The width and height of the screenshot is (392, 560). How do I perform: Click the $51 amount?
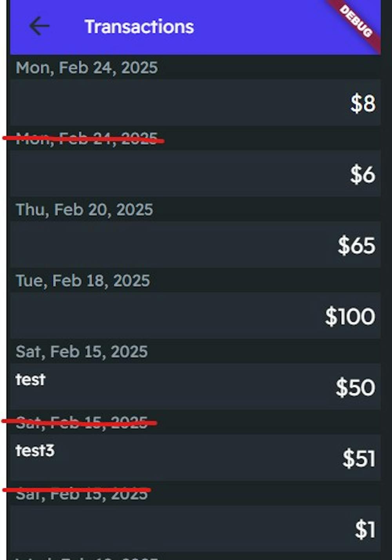[359, 458]
